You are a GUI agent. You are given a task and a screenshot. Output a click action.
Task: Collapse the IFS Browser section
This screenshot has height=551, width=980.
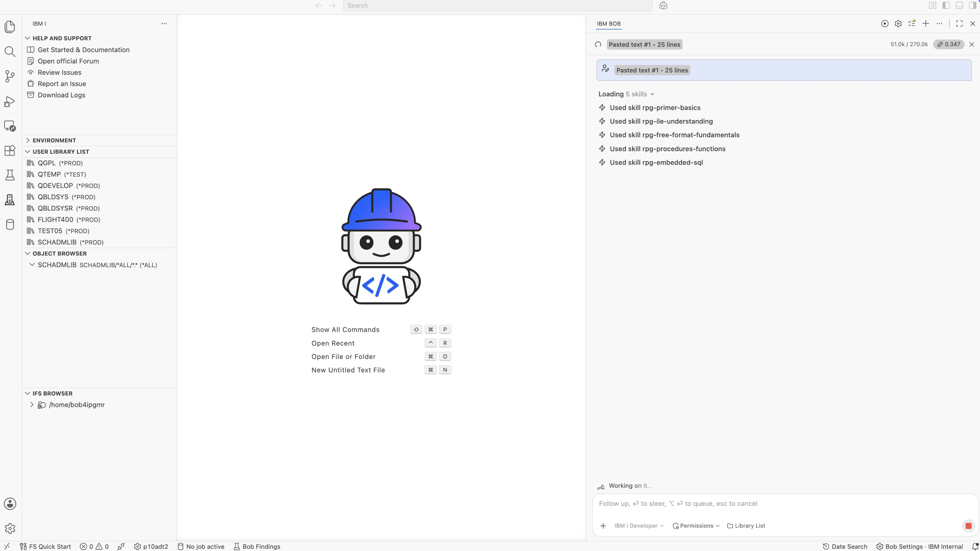pos(28,393)
